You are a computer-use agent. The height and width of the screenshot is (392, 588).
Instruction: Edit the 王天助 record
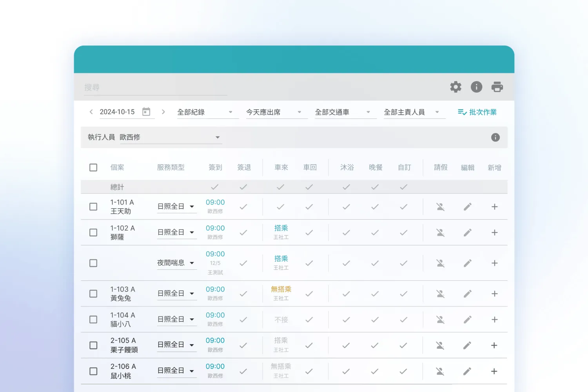pyautogui.click(x=468, y=207)
